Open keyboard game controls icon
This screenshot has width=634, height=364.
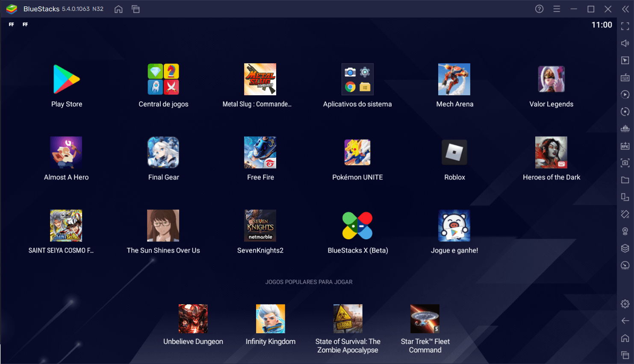625,77
